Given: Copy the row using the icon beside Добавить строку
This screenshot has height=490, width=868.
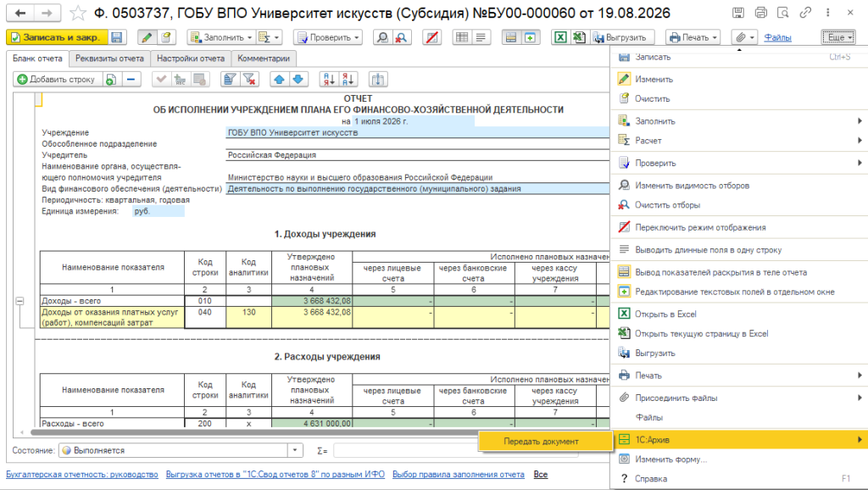Looking at the screenshot, I should (x=111, y=80).
